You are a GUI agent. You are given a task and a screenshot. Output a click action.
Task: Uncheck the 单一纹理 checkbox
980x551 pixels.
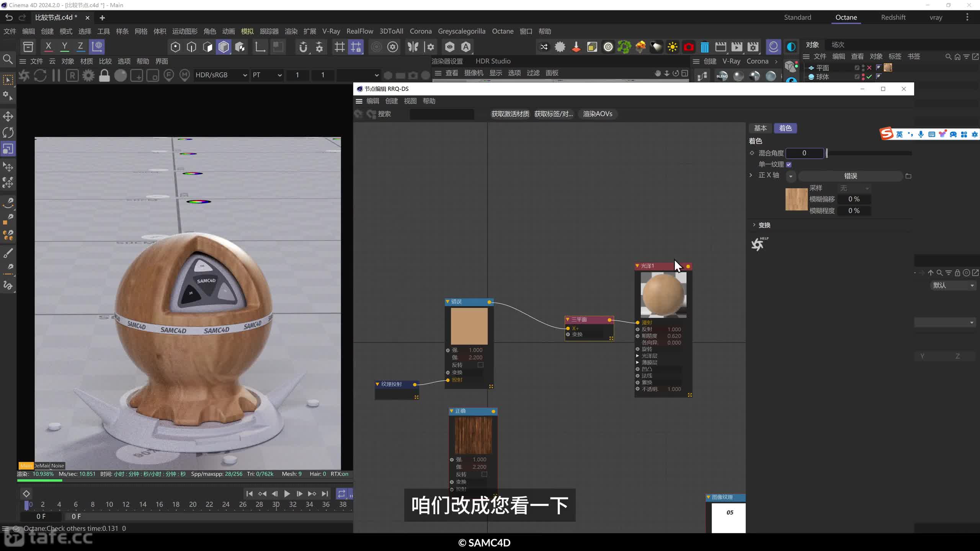(789, 165)
